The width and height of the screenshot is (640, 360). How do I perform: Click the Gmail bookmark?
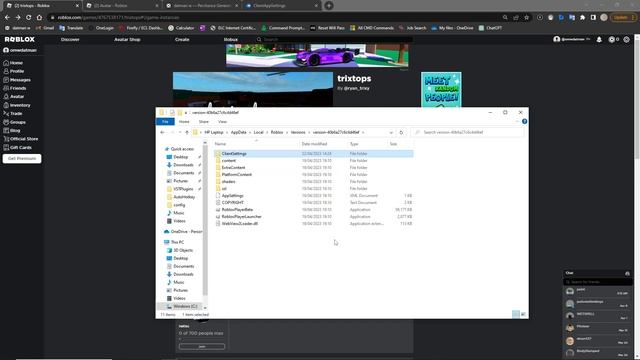45,28
